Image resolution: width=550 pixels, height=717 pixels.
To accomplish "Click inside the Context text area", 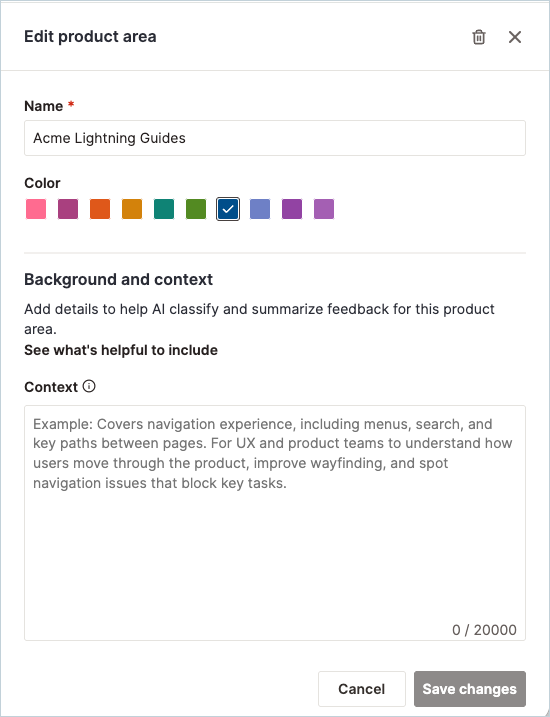I will click(275, 523).
